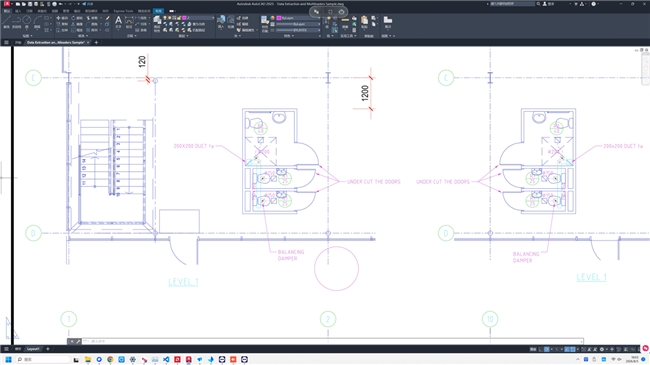Screen dimensions: 650x365
Task: Select the Layout1 tab
Action: pos(33,349)
